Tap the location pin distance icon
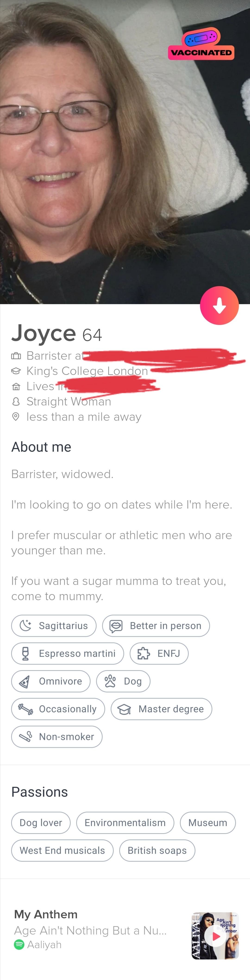The height and width of the screenshot is (980, 250). (16, 417)
